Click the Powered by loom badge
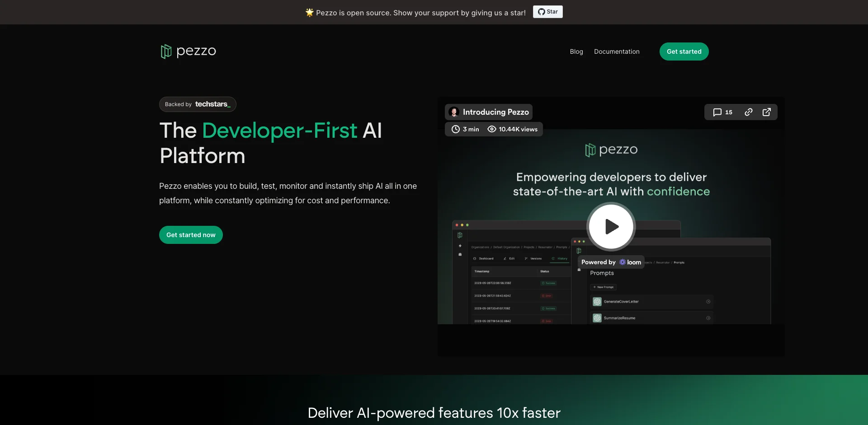Image resolution: width=868 pixels, height=425 pixels. (611, 262)
